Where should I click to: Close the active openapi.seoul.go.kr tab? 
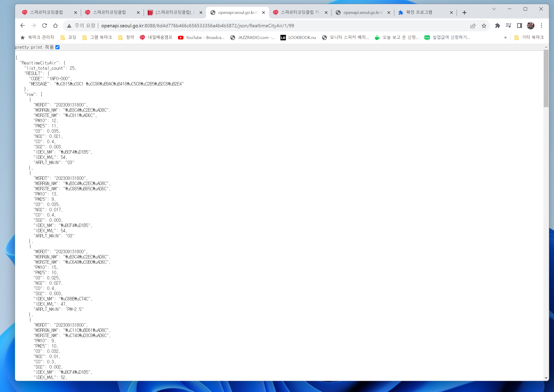[x=264, y=13]
